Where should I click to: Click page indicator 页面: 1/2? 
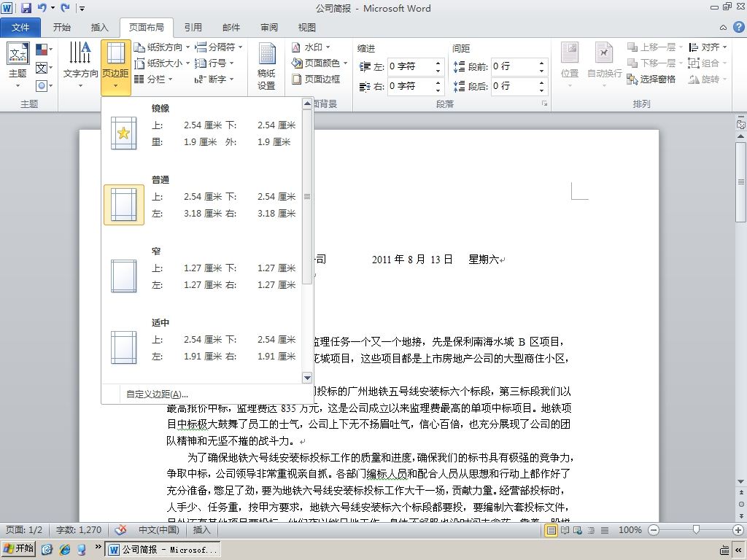[24, 530]
